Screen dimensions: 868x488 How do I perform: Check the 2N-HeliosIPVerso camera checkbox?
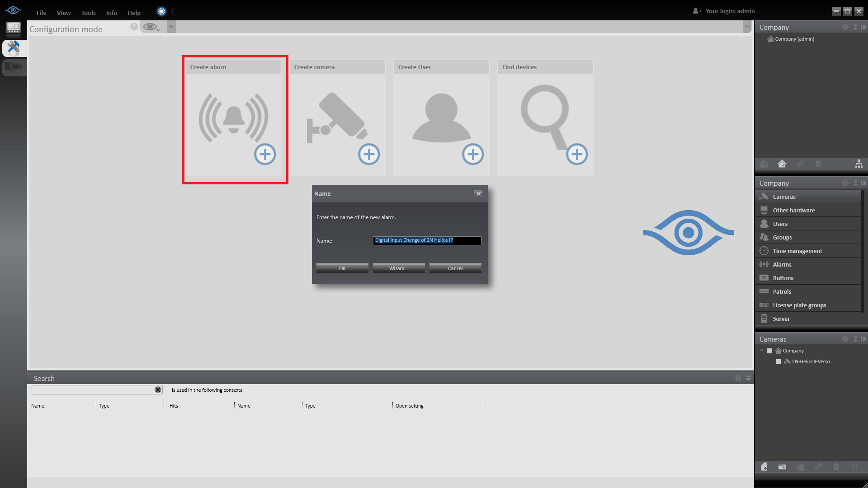click(778, 362)
